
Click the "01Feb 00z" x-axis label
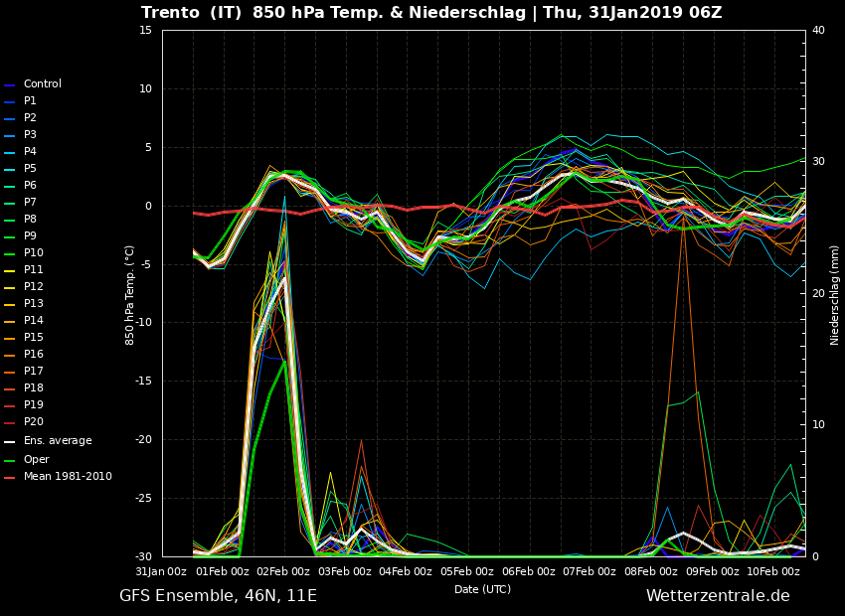[x=222, y=572]
